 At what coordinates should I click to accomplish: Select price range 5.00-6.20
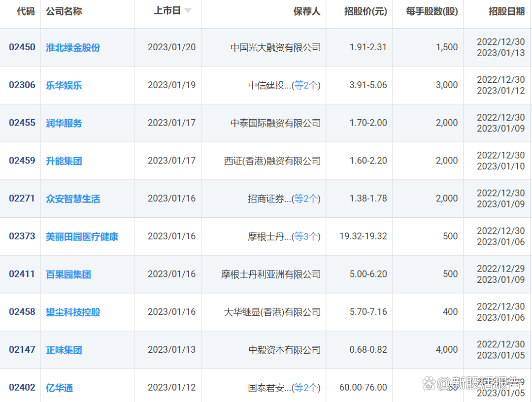tap(368, 274)
